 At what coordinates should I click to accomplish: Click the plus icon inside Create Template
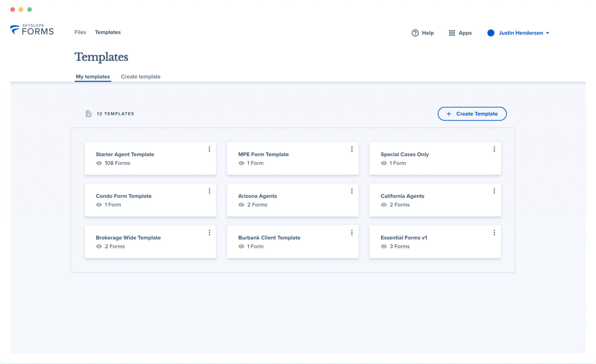pyautogui.click(x=449, y=114)
